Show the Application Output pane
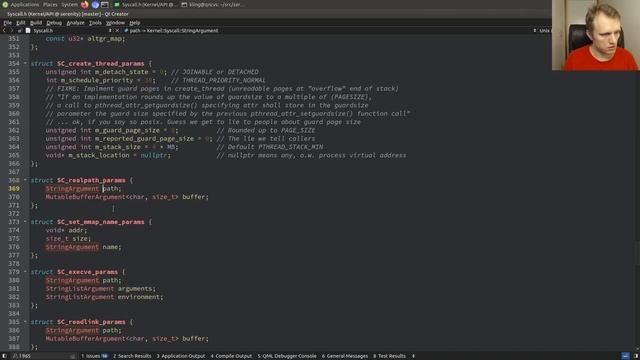The width and height of the screenshot is (640, 360). click(x=181, y=356)
